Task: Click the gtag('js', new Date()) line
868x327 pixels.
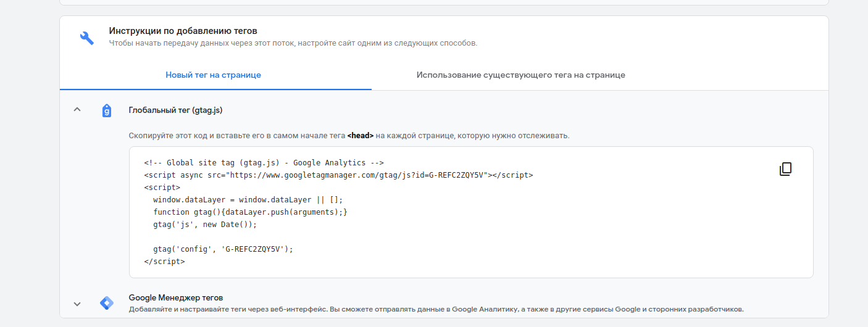Action: pyautogui.click(x=204, y=225)
